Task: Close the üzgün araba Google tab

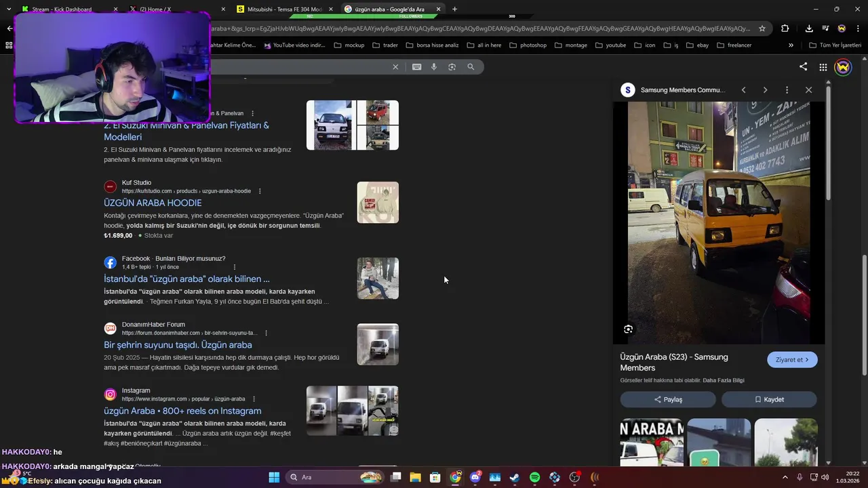Action: click(438, 9)
